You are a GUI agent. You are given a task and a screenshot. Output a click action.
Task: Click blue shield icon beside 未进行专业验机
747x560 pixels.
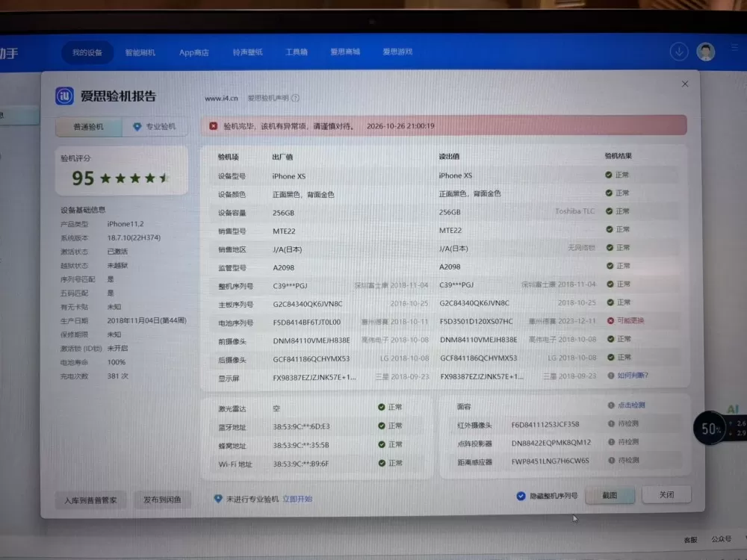pyautogui.click(x=218, y=499)
